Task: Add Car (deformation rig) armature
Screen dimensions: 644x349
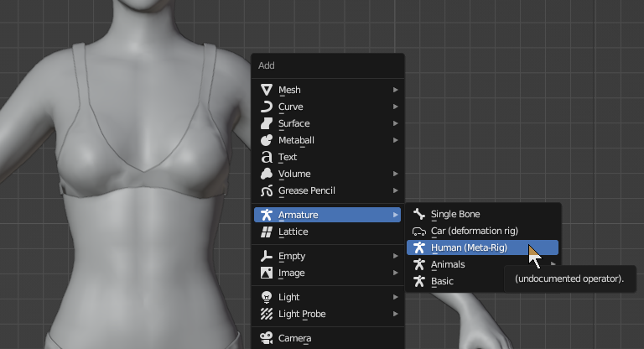Action: coord(483,231)
